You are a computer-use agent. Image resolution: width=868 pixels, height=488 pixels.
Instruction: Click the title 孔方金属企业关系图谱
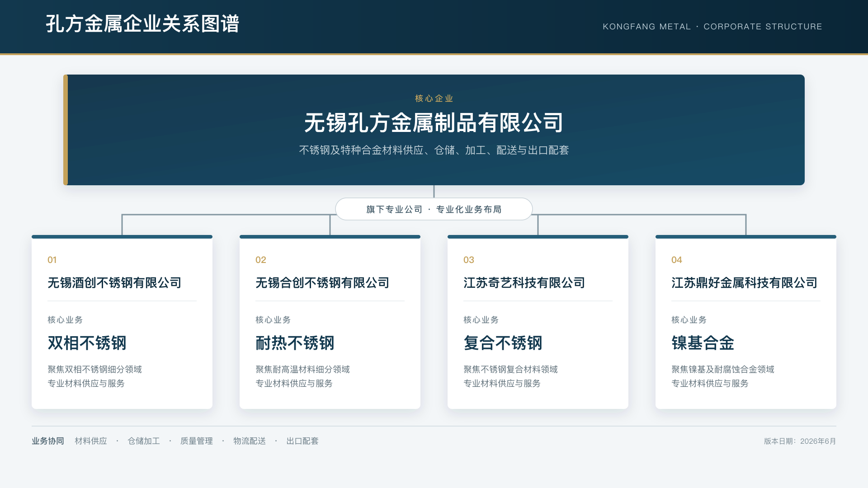pos(142,24)
